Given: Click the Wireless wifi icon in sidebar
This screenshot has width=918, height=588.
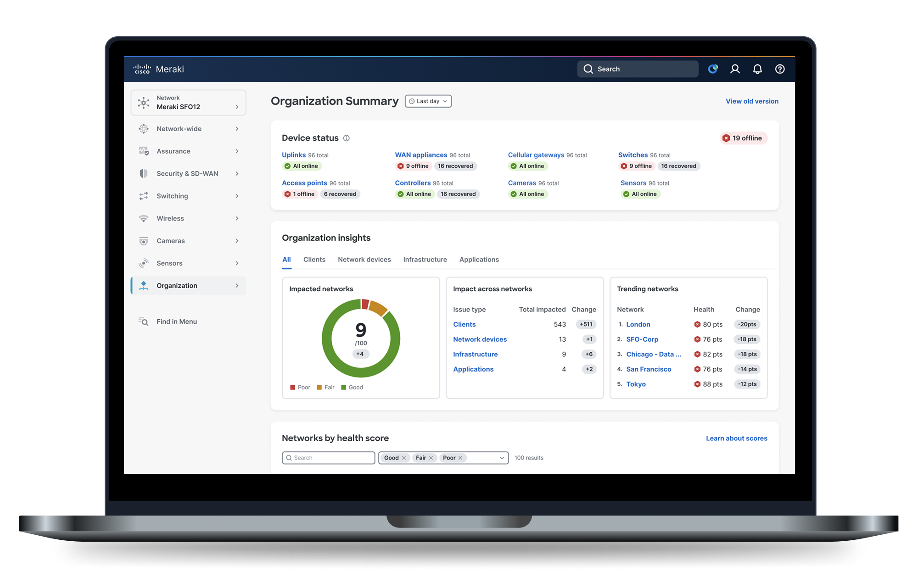Looking at the screenshot, I should (x=144, y=218).
